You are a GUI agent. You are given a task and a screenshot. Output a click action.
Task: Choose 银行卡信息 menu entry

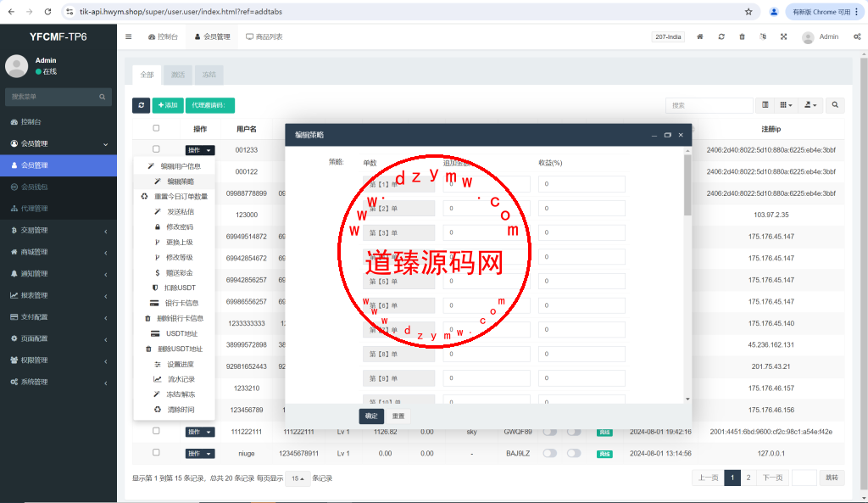pos(175,303)
